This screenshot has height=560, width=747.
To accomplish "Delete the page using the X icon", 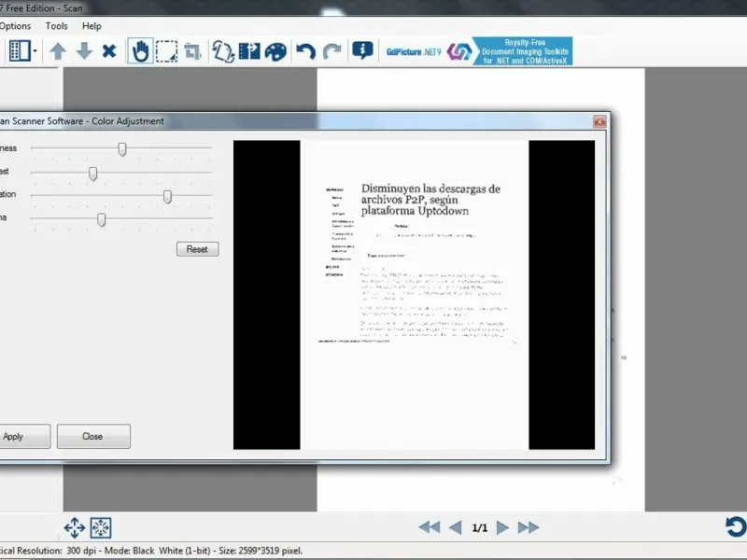I will pyautogui.click(x=109, y=51).
